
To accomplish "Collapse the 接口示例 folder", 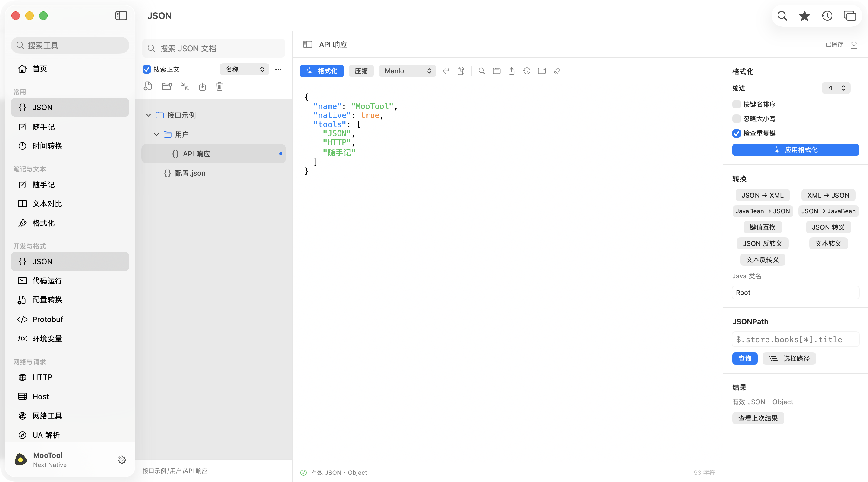I will 148,115.
